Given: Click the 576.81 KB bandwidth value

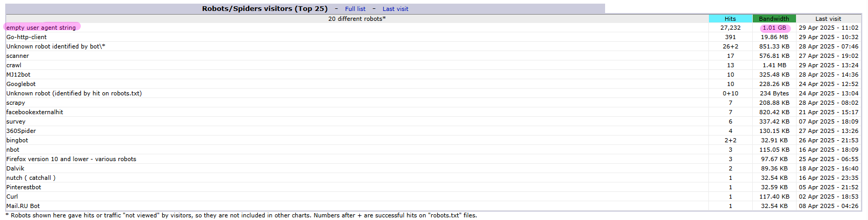Looking at the screenshot, I should click(774, 56).
